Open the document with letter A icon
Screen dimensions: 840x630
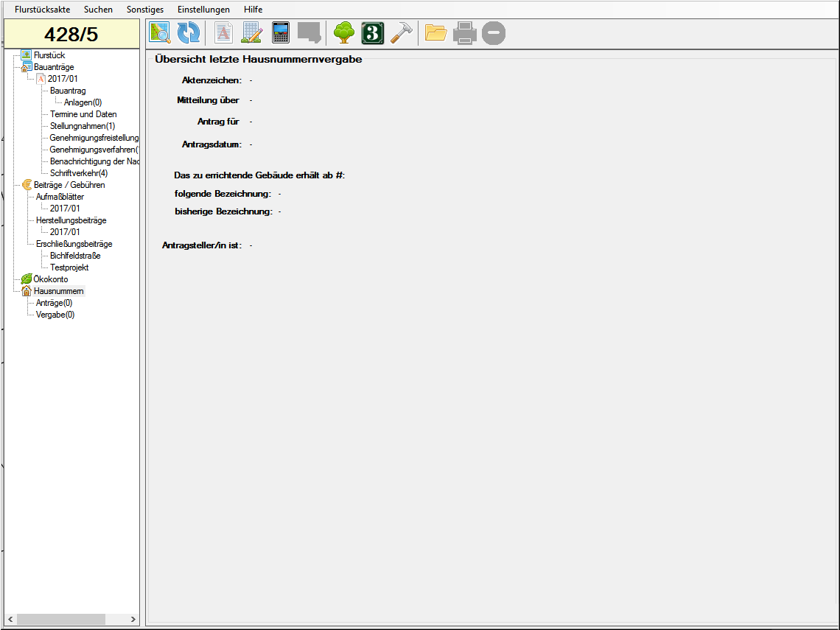(223, 32)
